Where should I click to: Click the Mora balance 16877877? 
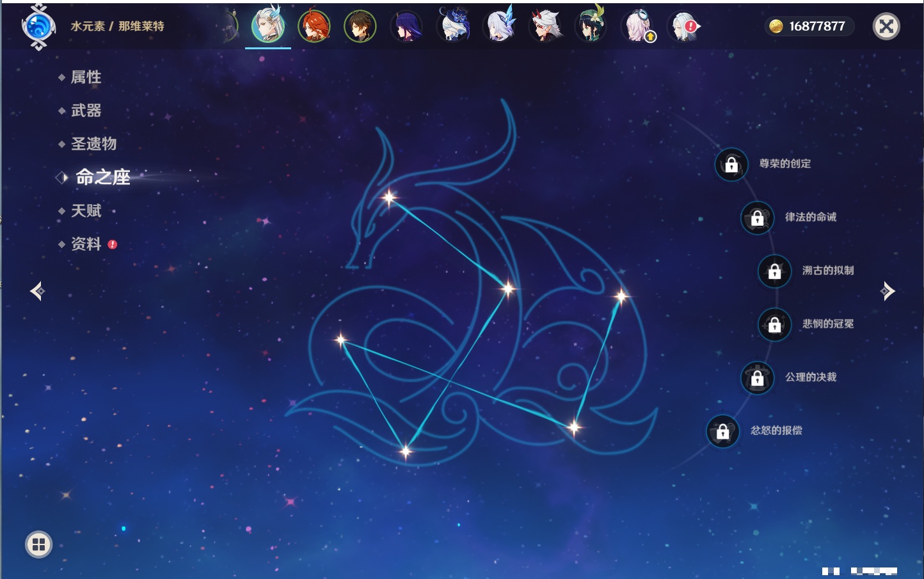pyautogui.click(x=817, y=26)
